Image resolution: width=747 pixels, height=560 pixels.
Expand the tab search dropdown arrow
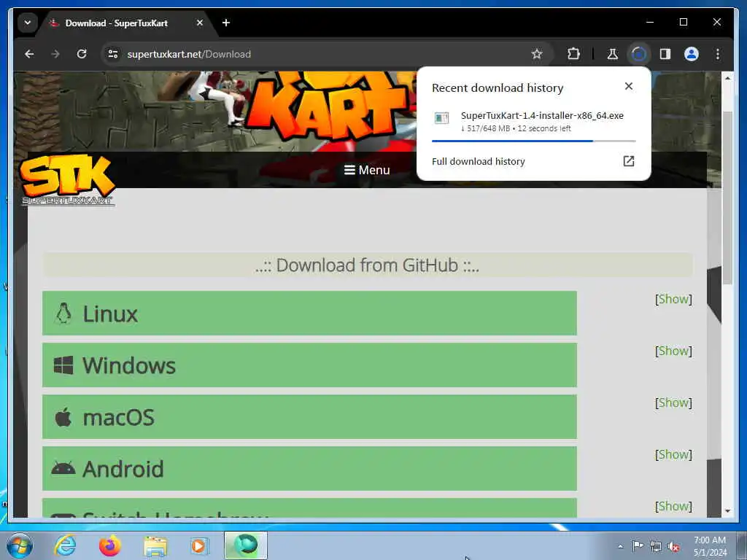tap(28, 23)
